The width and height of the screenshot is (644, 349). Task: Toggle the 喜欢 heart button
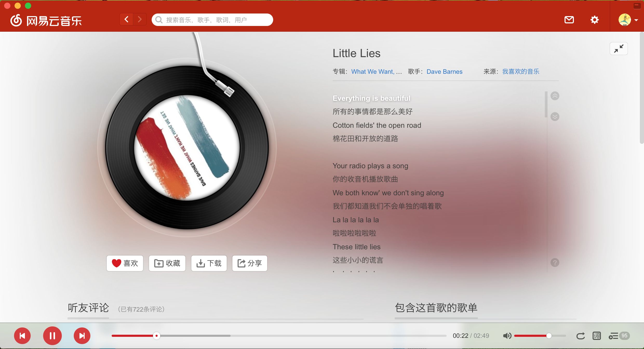point(125,263)
